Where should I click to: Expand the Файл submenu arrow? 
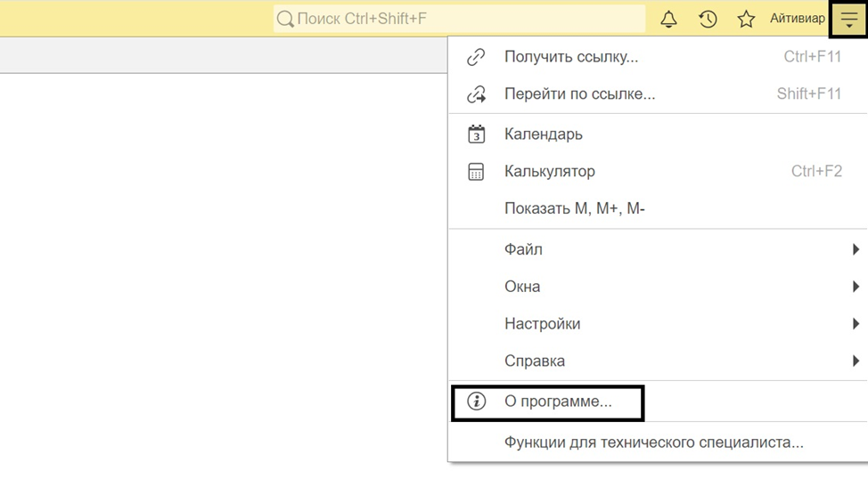pyautogui.click(x=856, y=250)
